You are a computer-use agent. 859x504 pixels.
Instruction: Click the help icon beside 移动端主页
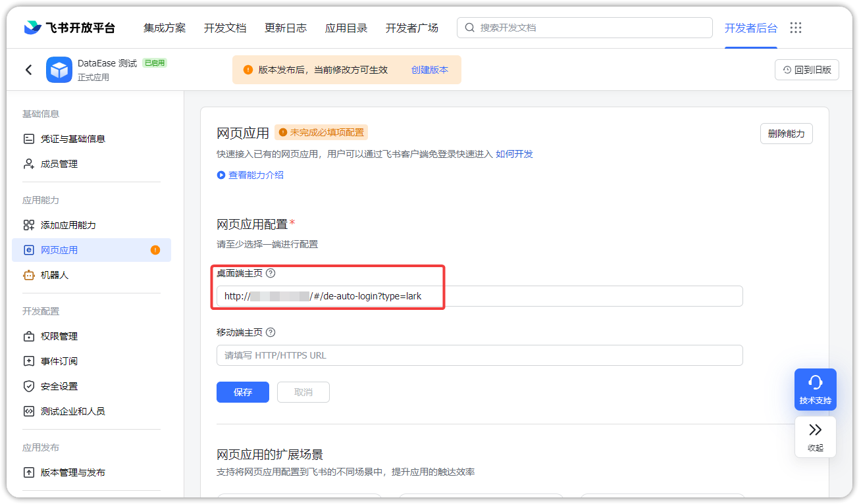pos(271,332)
